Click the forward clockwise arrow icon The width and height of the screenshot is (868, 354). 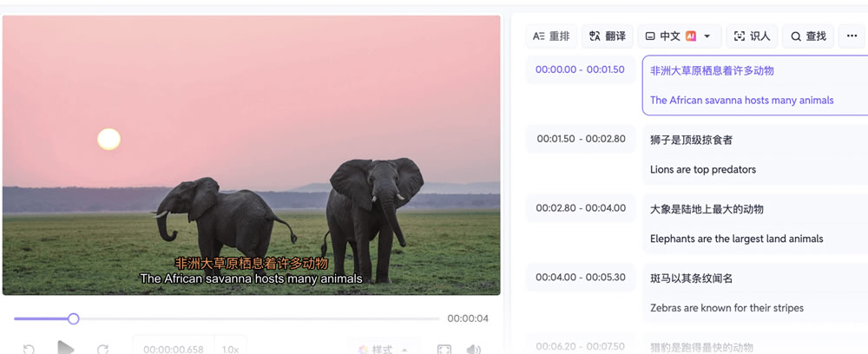pyautogui.click(x=102, y=350)
